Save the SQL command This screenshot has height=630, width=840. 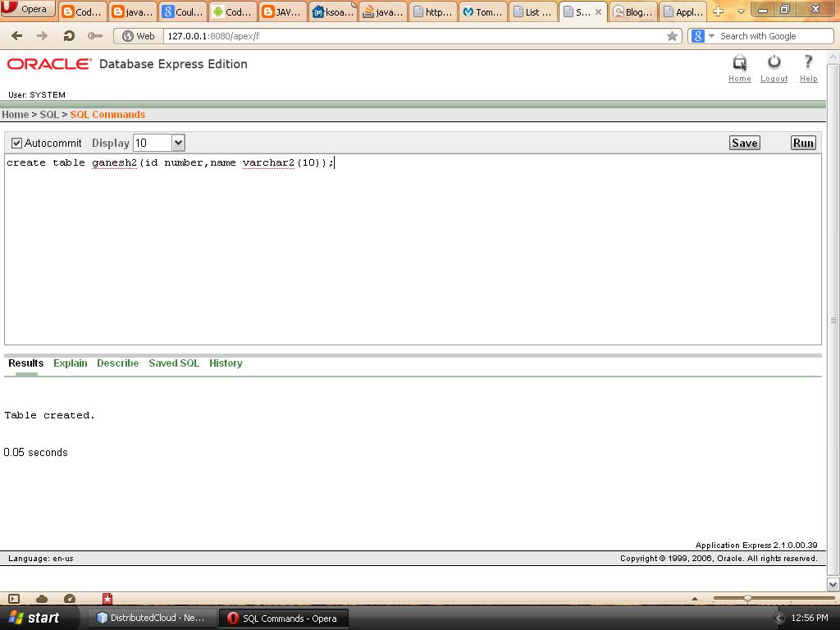pyautogui.click(x=744, y=142)
